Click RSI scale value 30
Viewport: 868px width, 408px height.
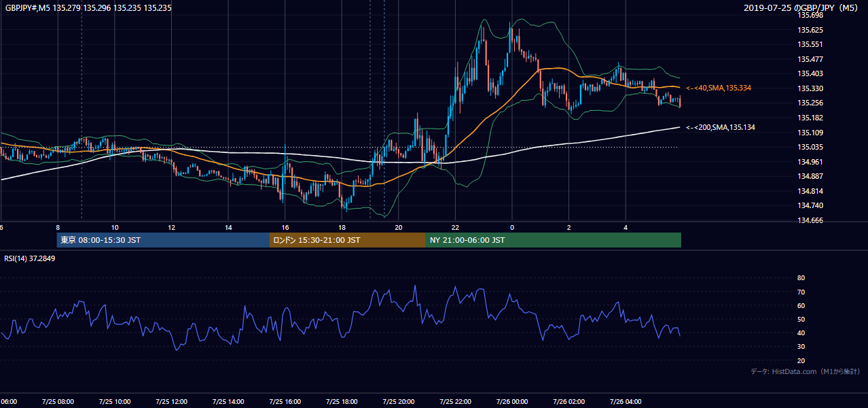(801, 347)
